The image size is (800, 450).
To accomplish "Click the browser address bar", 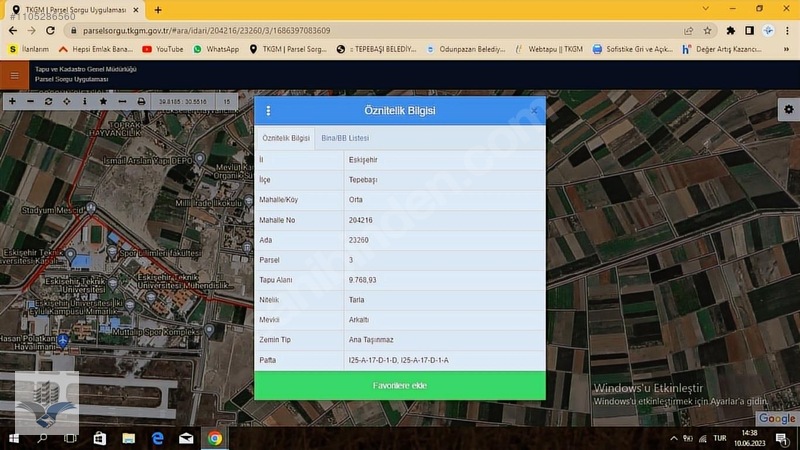I will (378, 31).
